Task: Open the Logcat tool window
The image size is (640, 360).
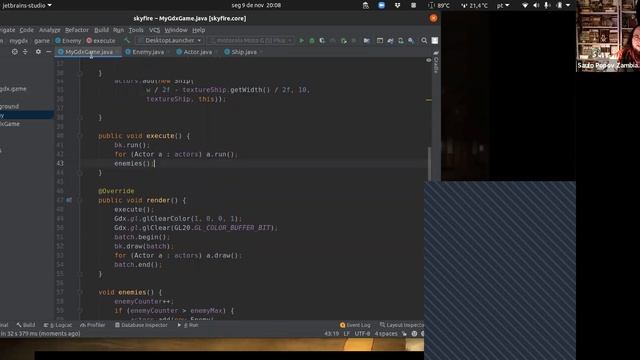Action: pyautogui.click(x=58, y=325)
